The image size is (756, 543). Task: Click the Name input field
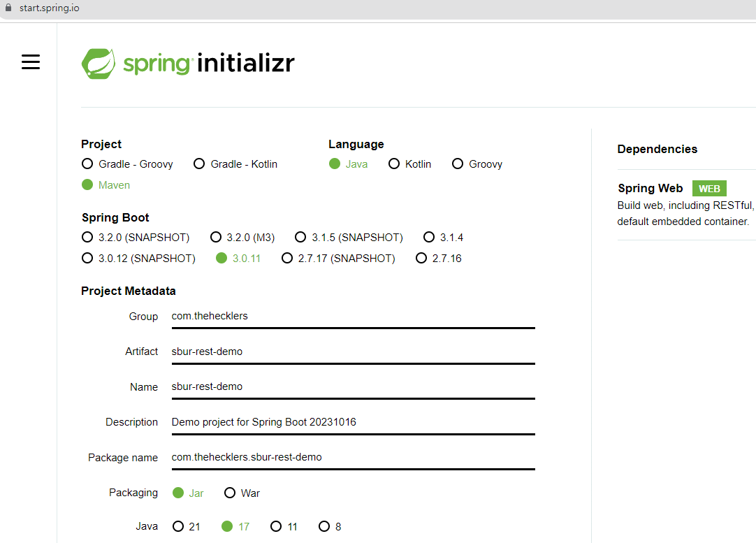click(354, 387)
